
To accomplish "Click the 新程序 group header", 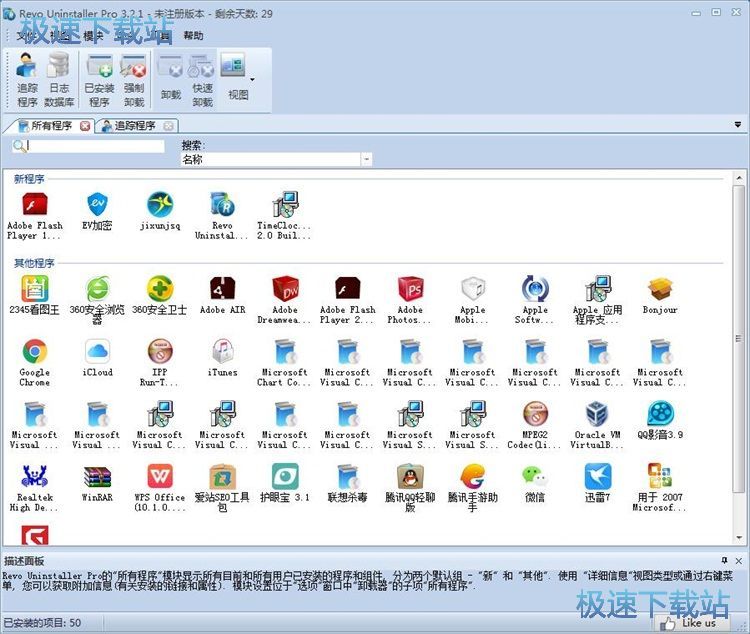I will click(x=29, y=179).
